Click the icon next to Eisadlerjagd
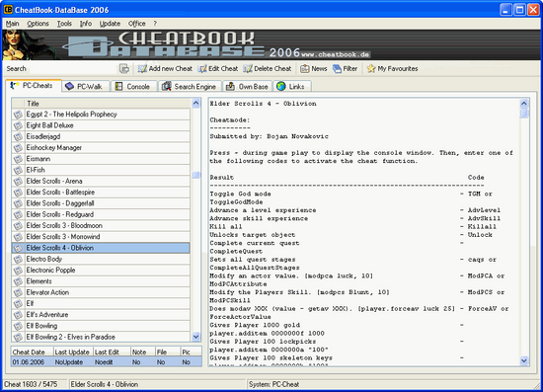The image size is (543, 392). click(x=18, y=136)
